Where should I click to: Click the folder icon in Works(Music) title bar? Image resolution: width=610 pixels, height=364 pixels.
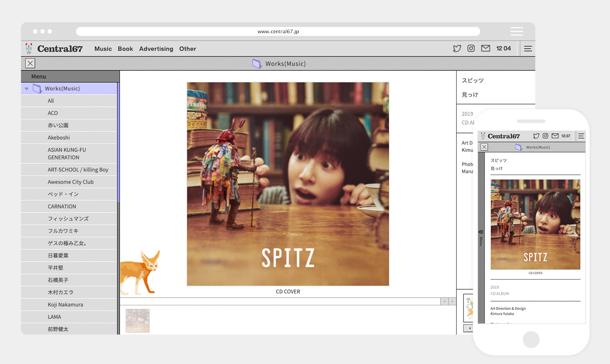[257, 64]
